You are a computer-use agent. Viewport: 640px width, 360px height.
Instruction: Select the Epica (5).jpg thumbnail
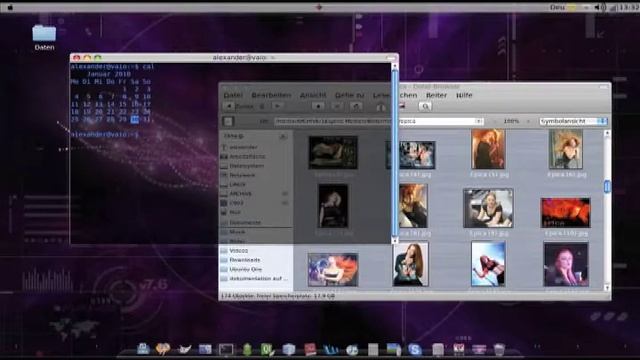[x=488, y=149]
